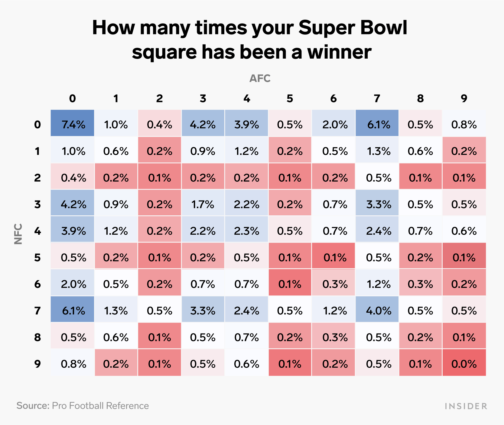Image resolution: width=504 pixels, height=425 pixels.
Task: Click the Source: Pro Football Reference text
Action: coord(83,405)
